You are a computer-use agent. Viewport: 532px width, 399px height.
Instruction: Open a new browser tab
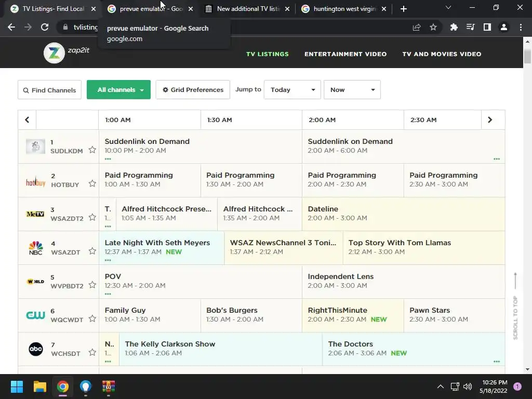tap(403, 9)
